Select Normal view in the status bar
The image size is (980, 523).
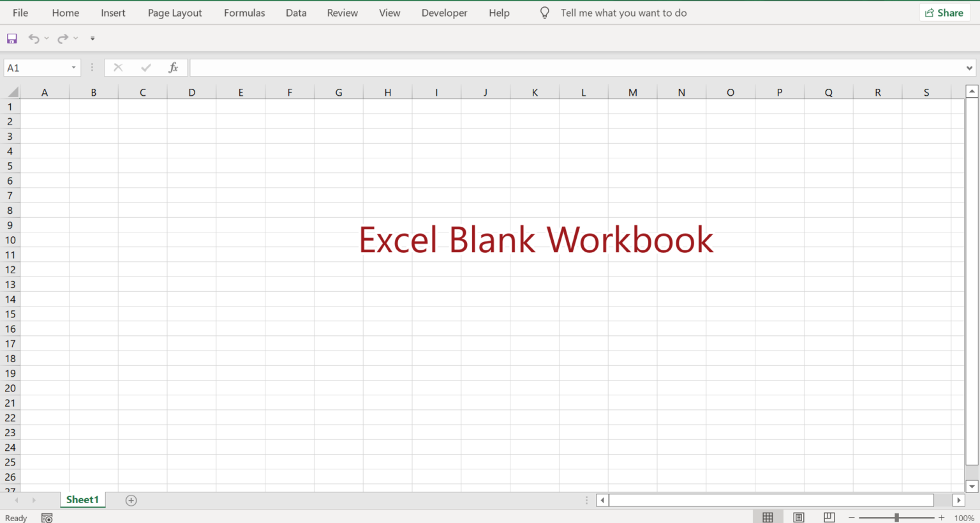[x=768, y=517]
